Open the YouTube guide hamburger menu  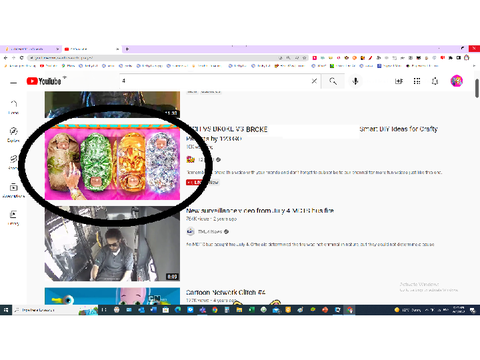[x=13, y=82]
